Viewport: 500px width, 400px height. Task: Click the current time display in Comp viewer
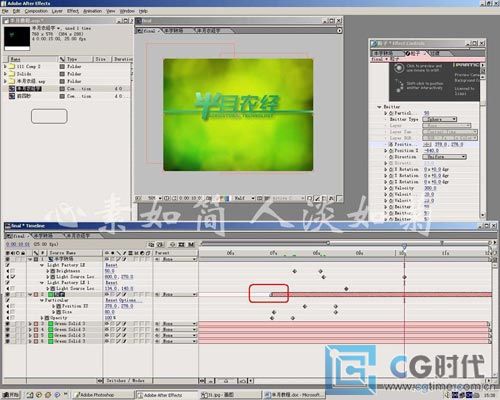(x=190, y=198)
